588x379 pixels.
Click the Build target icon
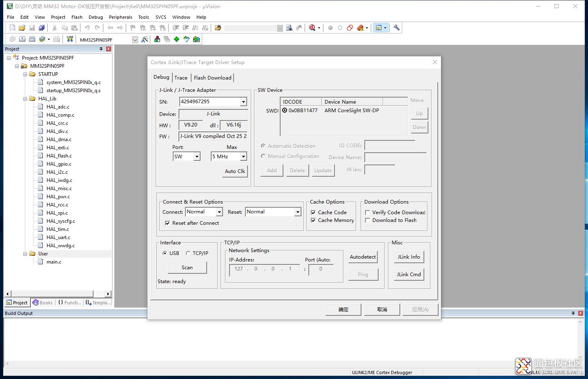coord(22,39)
